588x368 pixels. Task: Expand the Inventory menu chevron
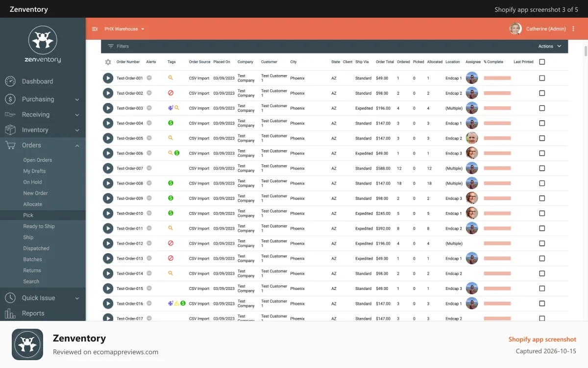(77, 131)
